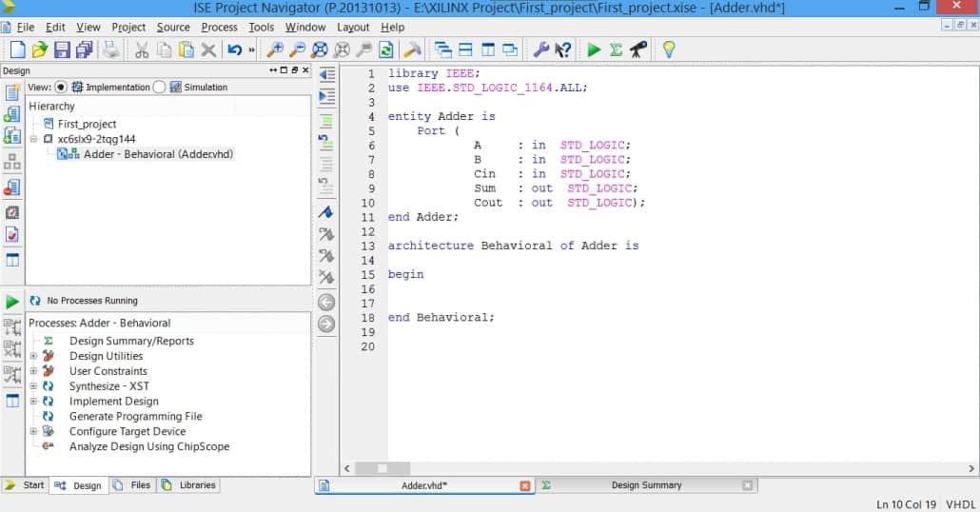Switch to the Libraries panel tab
This screenshot has width=980, height=512.
click(198, 485)
